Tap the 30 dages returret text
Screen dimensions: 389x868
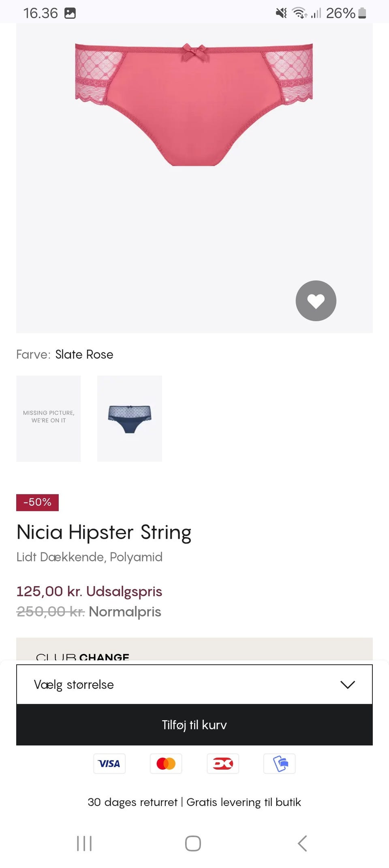[x=133, y=802]
